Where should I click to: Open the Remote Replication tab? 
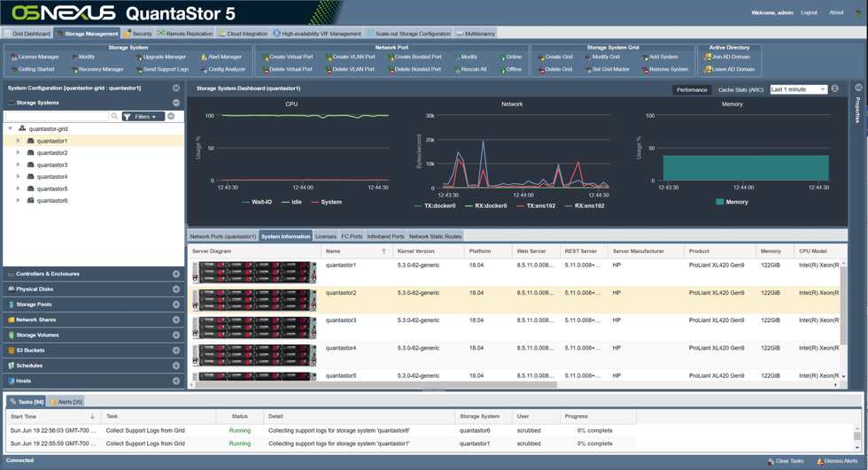tap(185, 34)
